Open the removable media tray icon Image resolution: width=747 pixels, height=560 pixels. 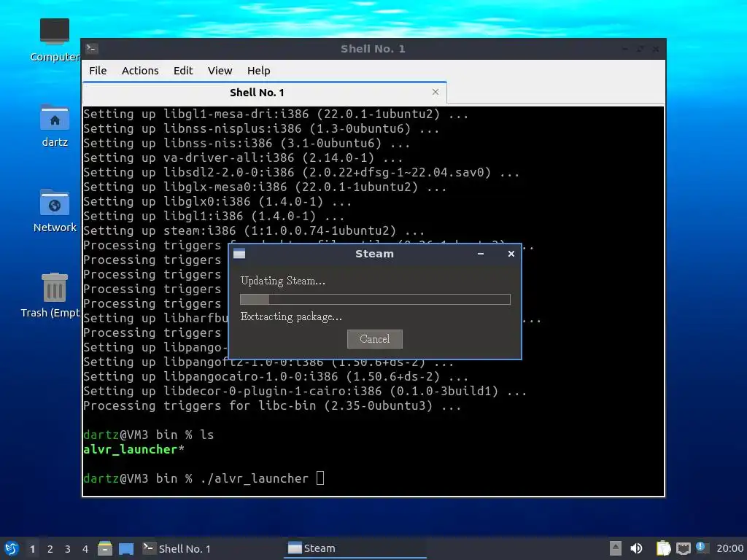tap(616, 548)
